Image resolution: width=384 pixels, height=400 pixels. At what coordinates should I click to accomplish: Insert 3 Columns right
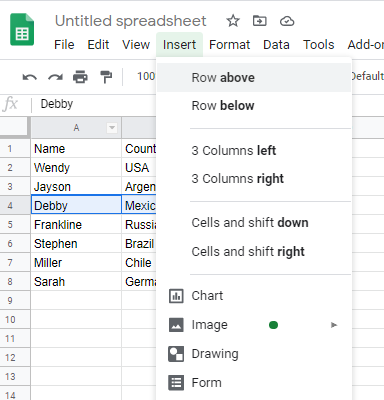254,179
